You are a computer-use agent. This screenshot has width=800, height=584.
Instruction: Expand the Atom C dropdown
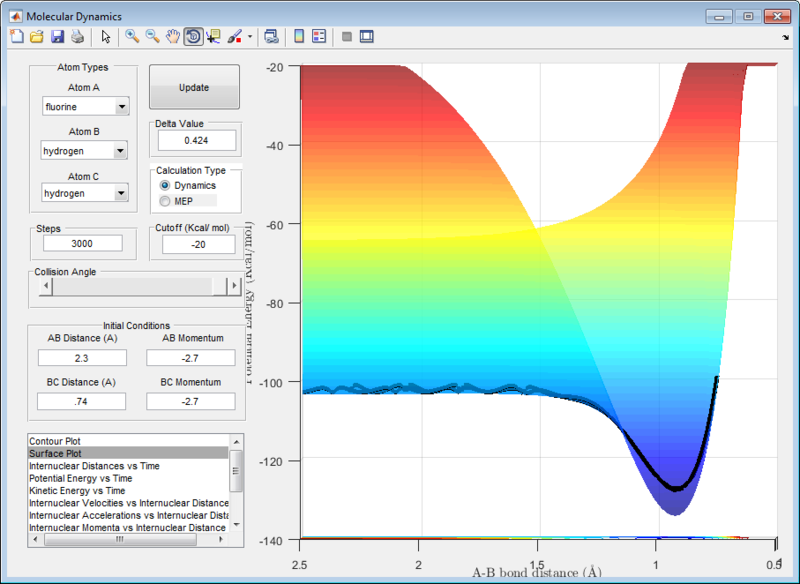85,193
